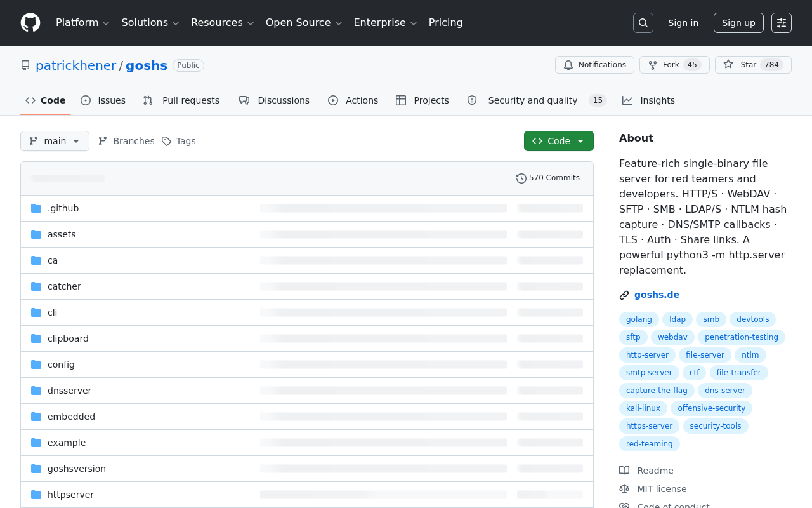Image resolution: width=812 pixels, height=508 pixels.
Task: Click the Star icon
Action: [x=728, y=65]
